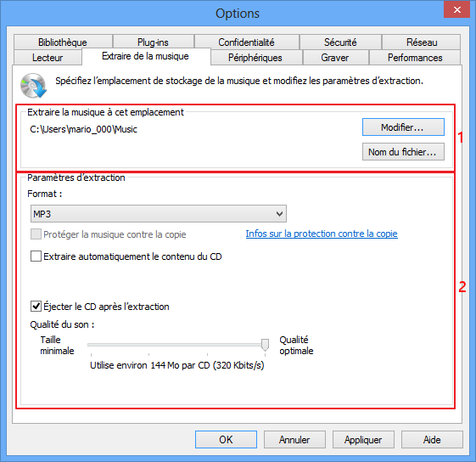Click the Taille minimale label
Viewport: 476px width, 462px height.
[x=57, y=345]
